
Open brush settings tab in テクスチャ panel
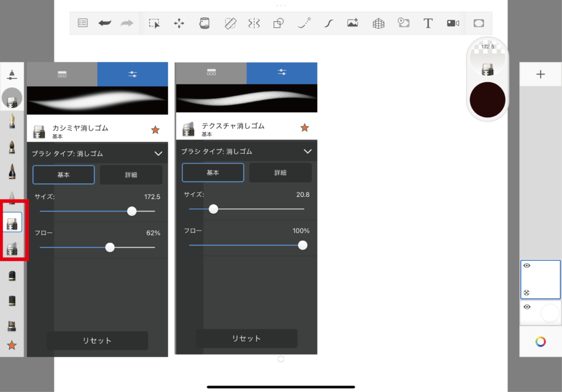tap(282, 72)
